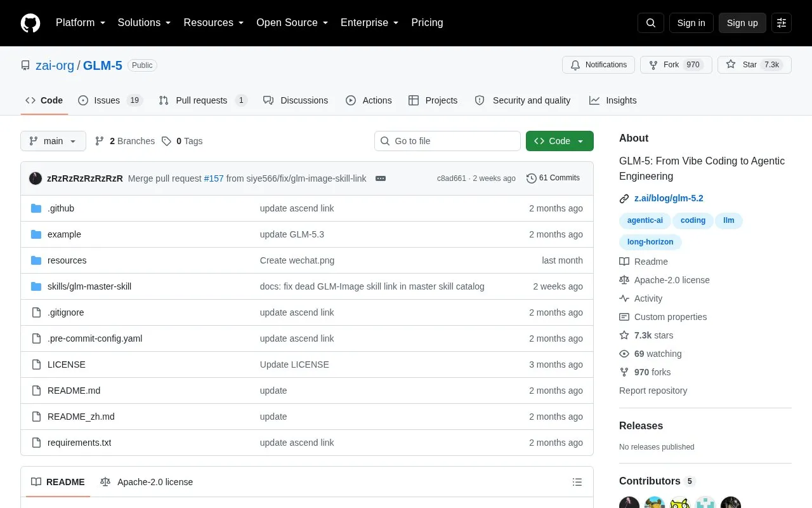This screenshot has height=508, width=812.
Task: Open the Actions tab
Action: [369, 100]
